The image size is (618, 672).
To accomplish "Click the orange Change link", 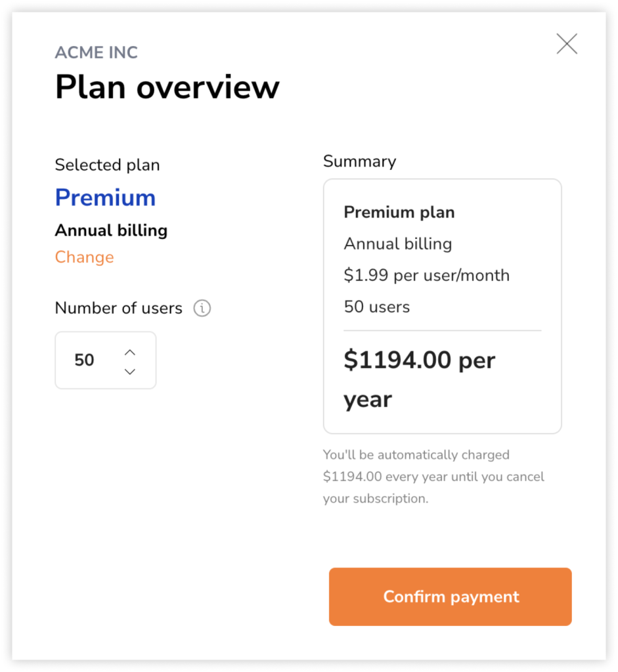I will (x=85, y=257).
